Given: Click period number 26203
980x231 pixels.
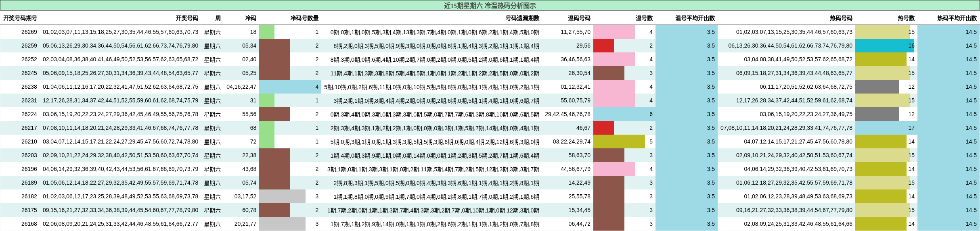Looking at the screenshot, I should click(29, 155).
